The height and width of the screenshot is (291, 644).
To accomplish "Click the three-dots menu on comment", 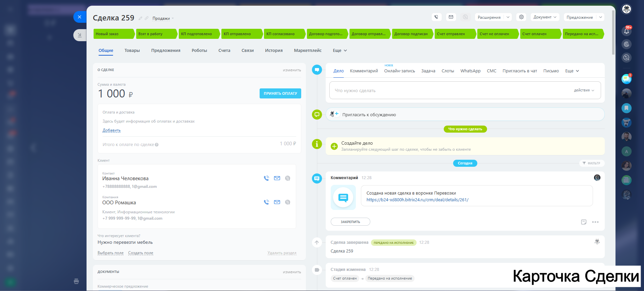I will tap(595, 222).
